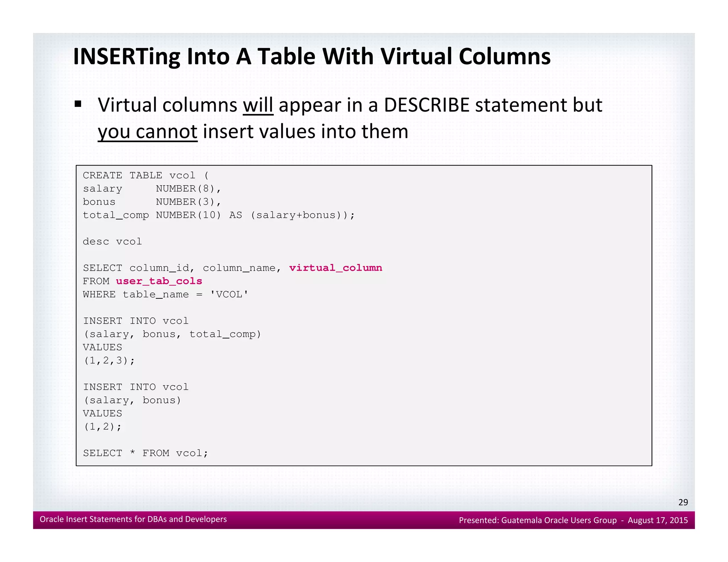Click the 'total_comp NUMBER(10) AS (salary+bonus));' line
The image size is (728, 562).
pos(219,215)
